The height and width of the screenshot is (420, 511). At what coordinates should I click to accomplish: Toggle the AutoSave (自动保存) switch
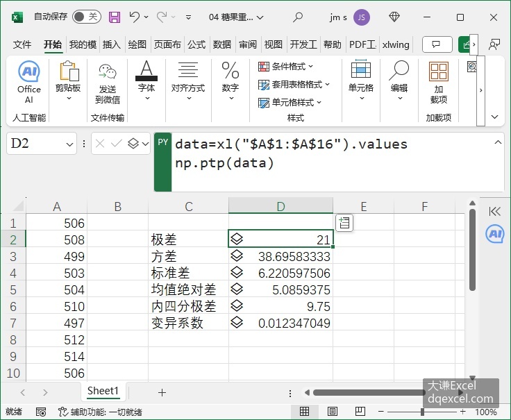tap(86, 17)
